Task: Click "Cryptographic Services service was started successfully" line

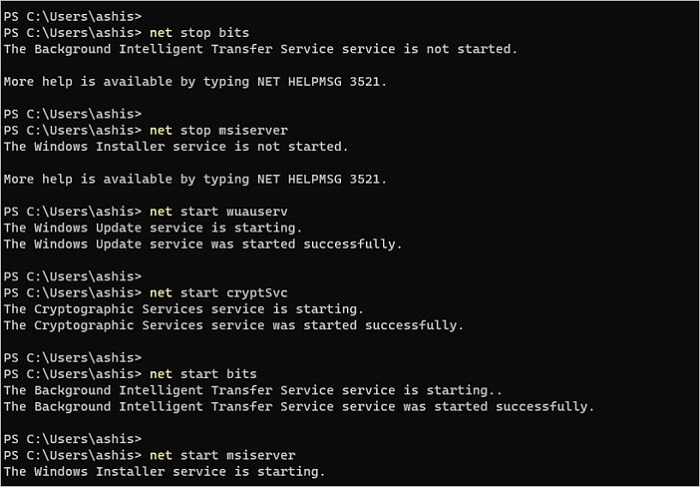Action: click(233, 325)
